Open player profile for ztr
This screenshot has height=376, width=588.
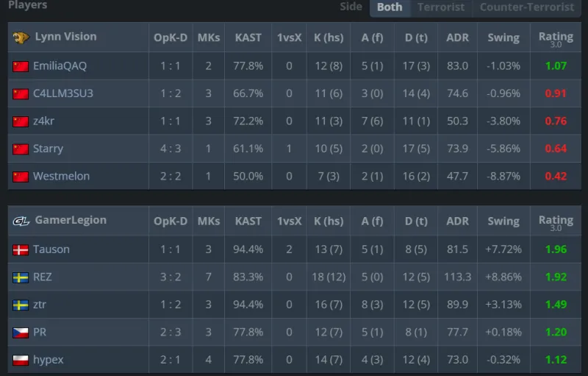[x=40, y=305]
